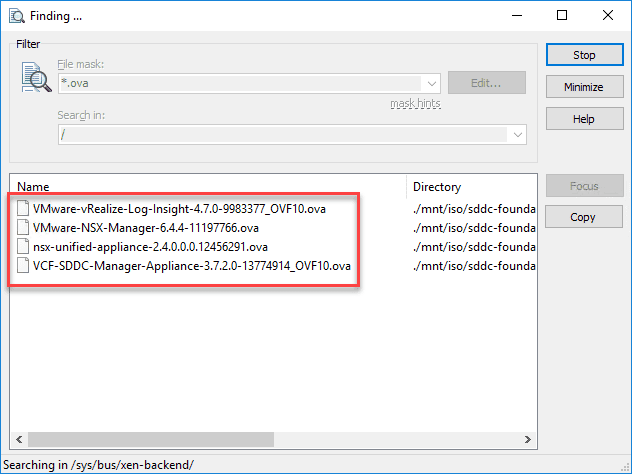632x474 pixels.
Task: Maximize the Finding window
Action: [x=562, y=15]
